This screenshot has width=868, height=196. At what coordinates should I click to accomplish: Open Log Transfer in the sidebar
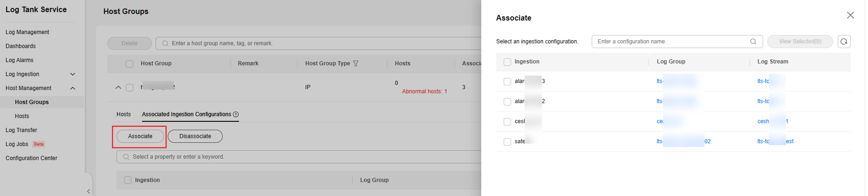[x=21, y=130]
